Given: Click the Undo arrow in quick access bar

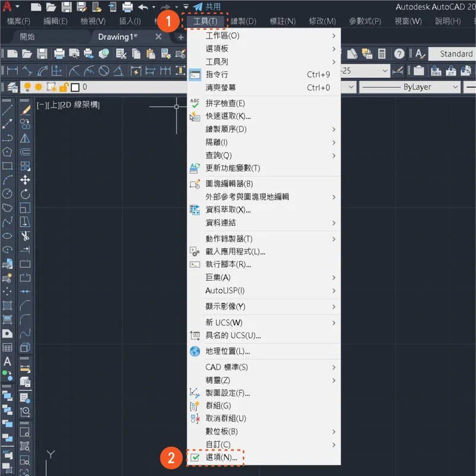Looking at the screenshot, I should click(143, 7).
